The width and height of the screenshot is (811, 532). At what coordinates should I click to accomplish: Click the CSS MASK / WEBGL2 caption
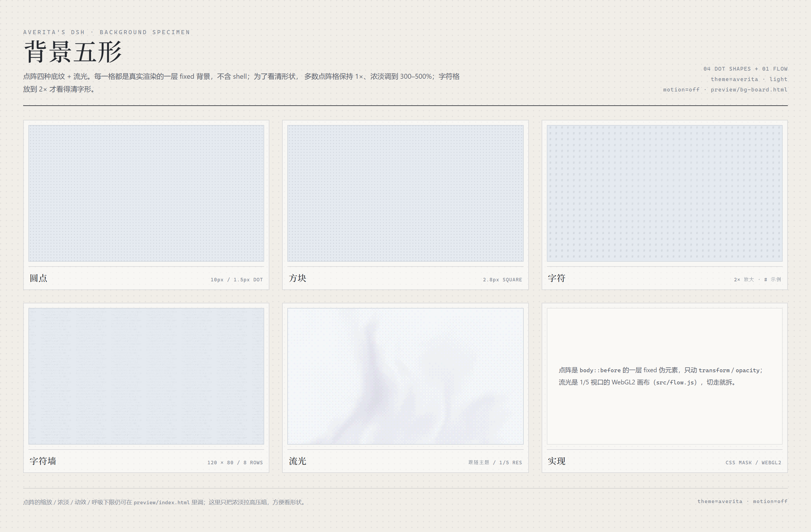753,462
